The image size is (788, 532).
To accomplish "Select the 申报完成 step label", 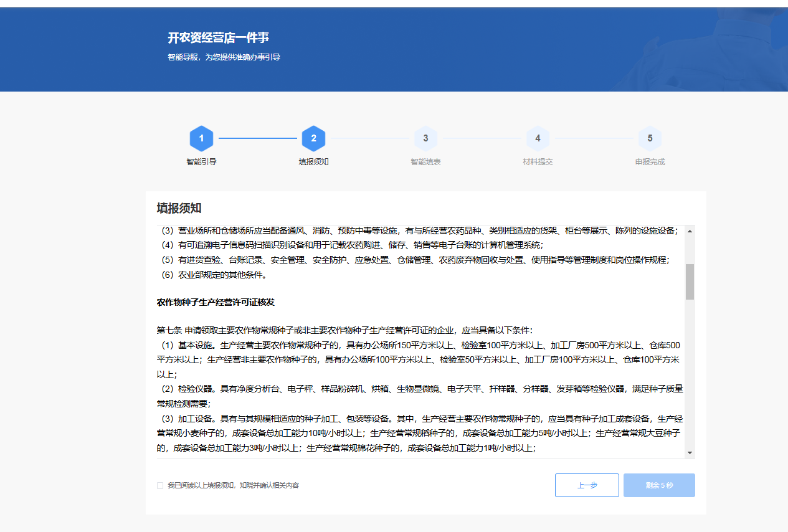I will tap(650, 162).
